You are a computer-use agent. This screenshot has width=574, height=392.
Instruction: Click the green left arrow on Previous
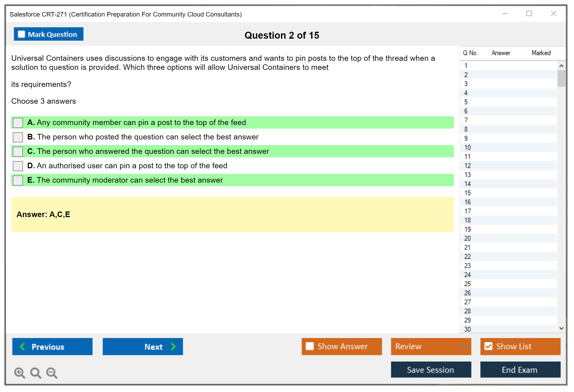(22, 346)
